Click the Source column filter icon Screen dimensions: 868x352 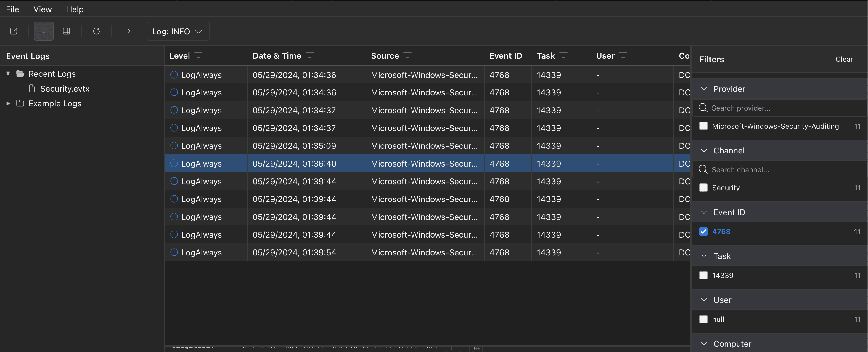point(407,55)
